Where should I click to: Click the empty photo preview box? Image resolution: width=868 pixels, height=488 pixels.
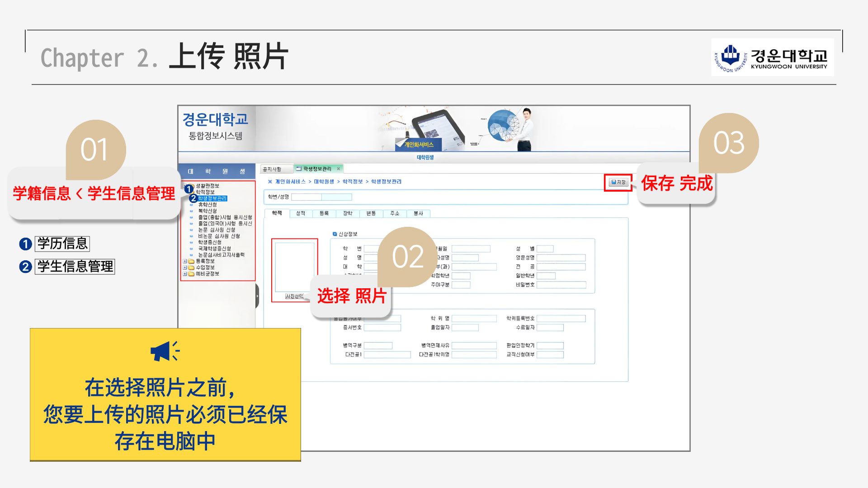tap(295, 267)
